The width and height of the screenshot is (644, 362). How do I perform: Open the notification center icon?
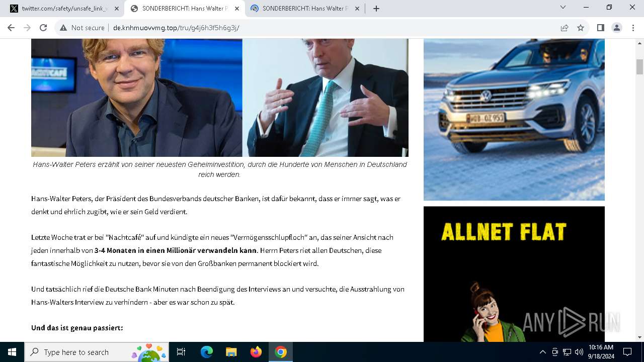627,352
